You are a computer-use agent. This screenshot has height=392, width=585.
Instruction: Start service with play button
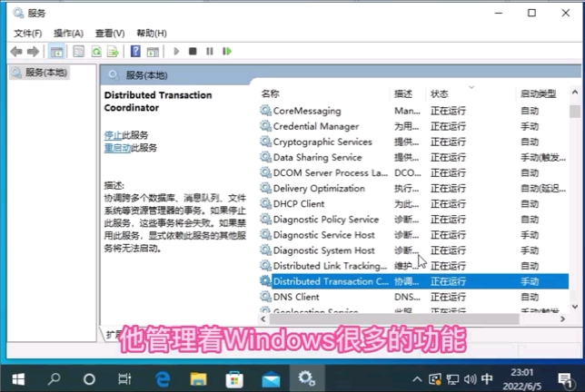176,51
